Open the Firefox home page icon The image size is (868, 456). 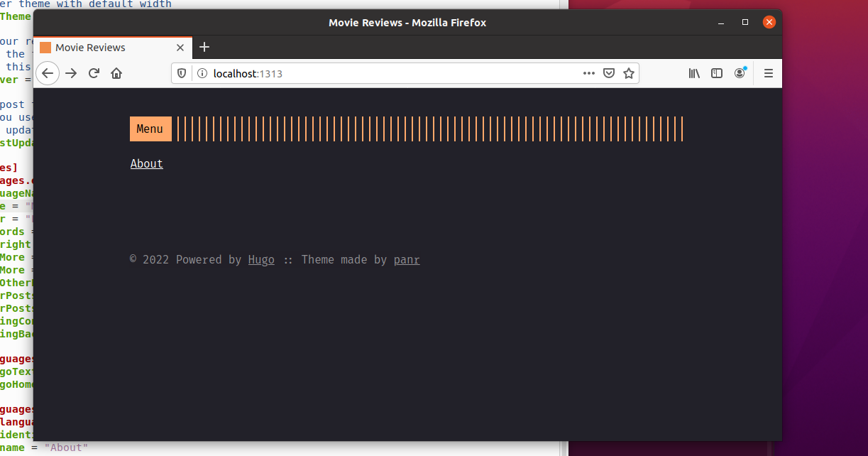point(116,73)
